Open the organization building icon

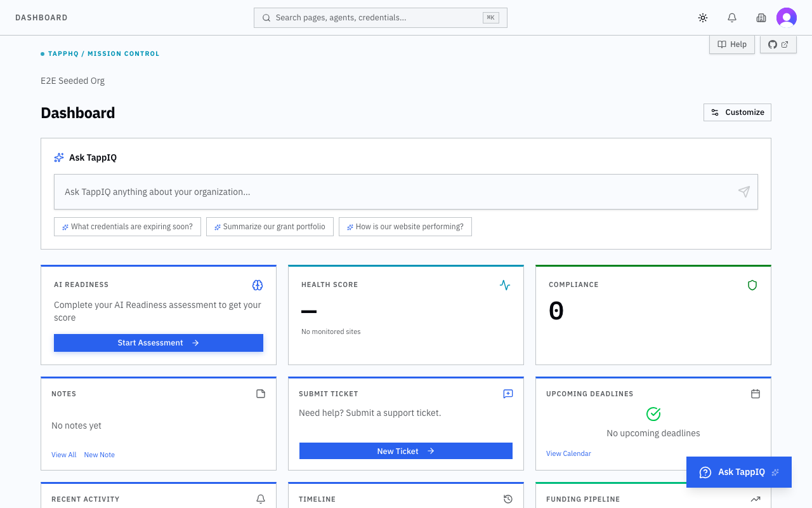[x=761, y=18]
